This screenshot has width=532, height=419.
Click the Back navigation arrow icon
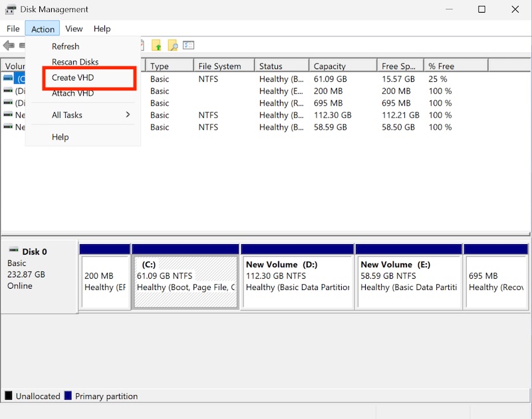pyautogui.click(x=9, y=45)
